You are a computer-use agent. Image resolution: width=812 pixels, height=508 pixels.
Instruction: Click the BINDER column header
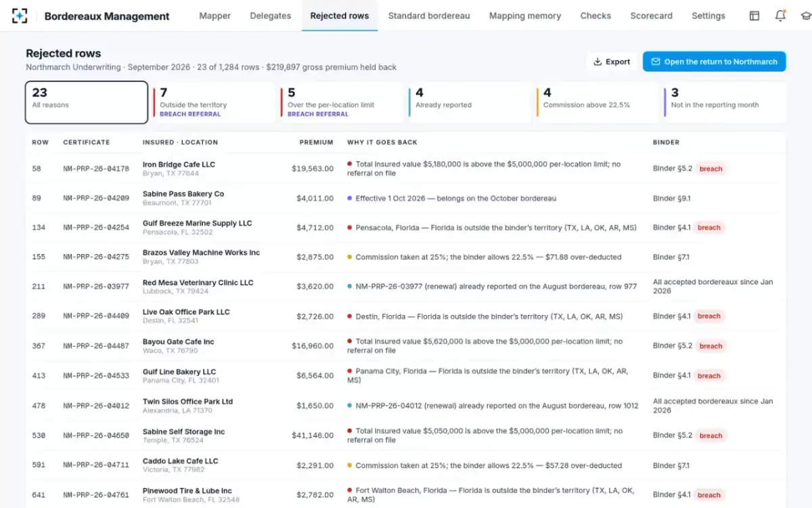(666, 142)
